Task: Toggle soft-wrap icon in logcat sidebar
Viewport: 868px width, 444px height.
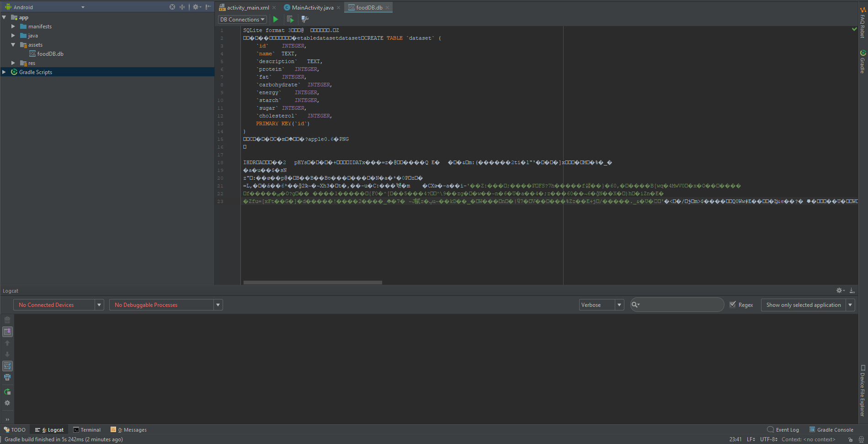Action: (x=7, y=366)
